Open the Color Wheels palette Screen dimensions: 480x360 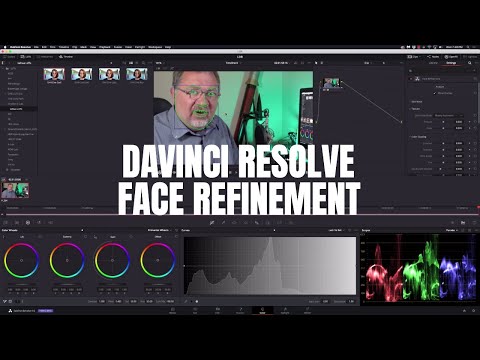pos(28,222)
